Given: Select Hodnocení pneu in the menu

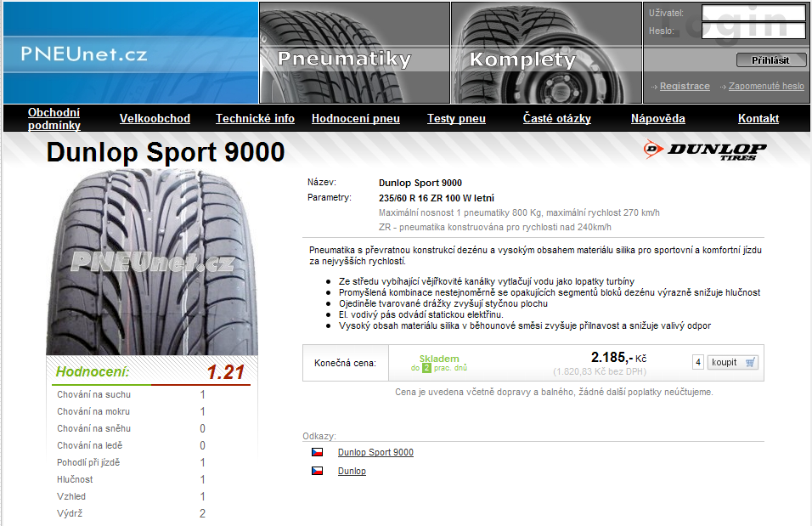Looking at the screenshot, I should point(356,119).
